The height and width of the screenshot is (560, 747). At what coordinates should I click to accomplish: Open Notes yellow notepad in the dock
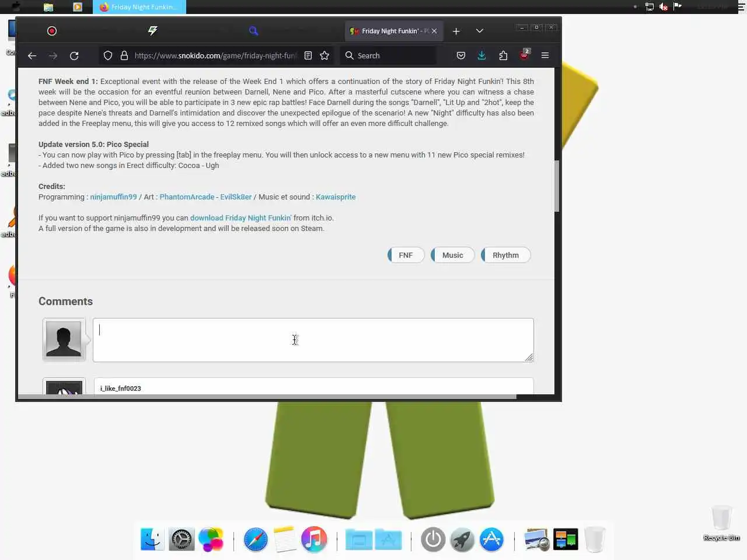coord(285,540)
